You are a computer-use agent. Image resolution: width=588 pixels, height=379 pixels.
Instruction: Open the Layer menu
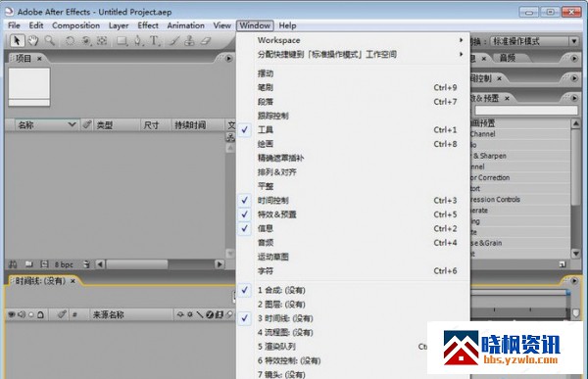(119, 25)
